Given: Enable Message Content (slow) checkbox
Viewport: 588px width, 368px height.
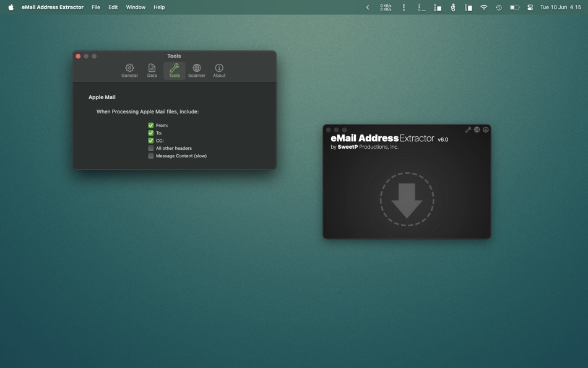Looking at the screenshot, I should tap(151, 156).
